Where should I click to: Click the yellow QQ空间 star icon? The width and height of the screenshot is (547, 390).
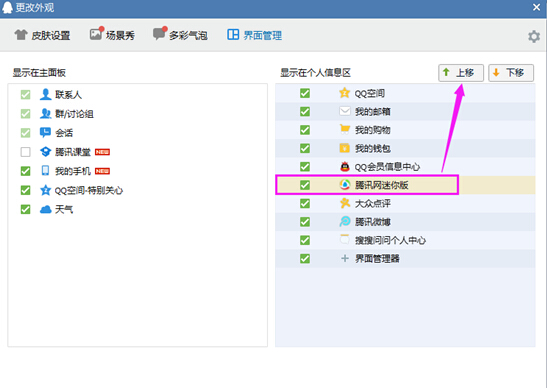[345, 93]
